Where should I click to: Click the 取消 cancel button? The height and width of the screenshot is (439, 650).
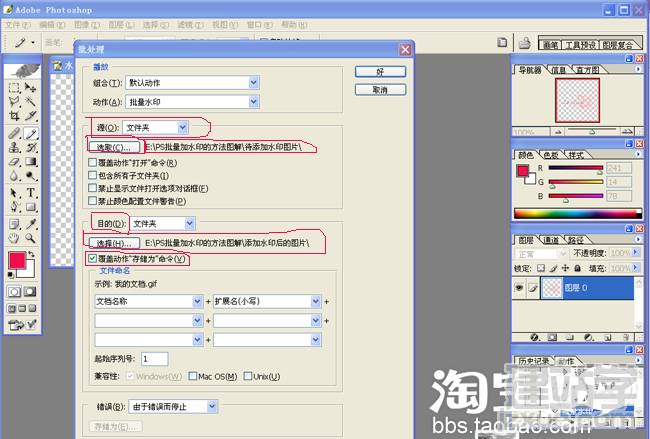point(380,90)
